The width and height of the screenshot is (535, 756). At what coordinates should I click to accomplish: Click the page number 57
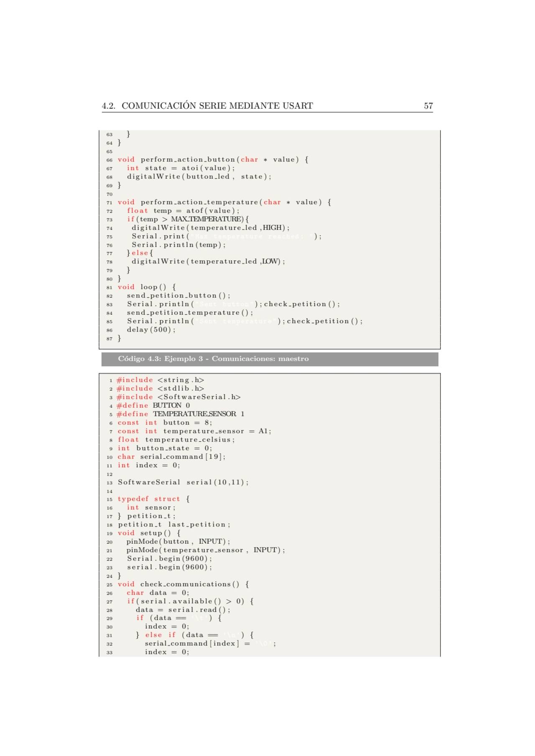tap(428, 106)
